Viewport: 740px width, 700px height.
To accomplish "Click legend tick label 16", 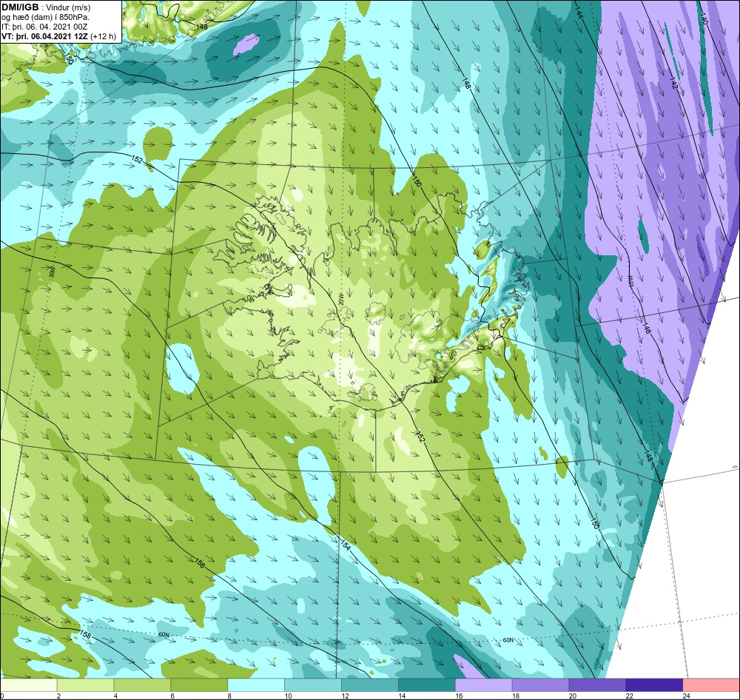I will point(459,696).
